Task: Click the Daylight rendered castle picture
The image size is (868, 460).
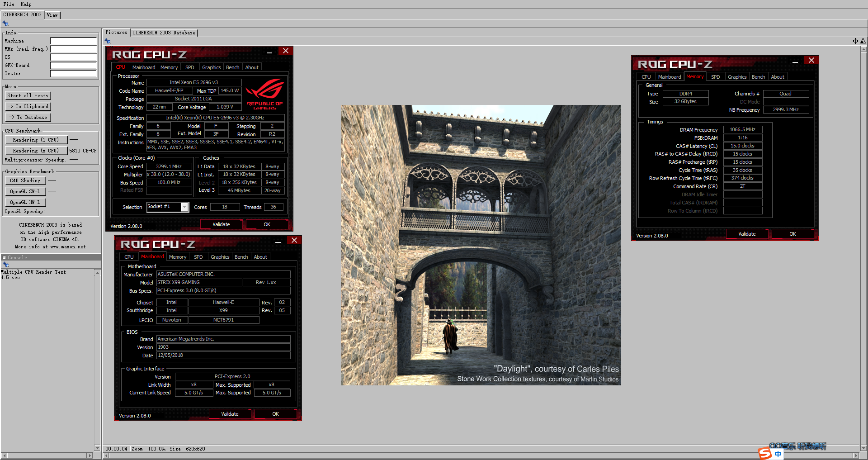Action: 481,245
